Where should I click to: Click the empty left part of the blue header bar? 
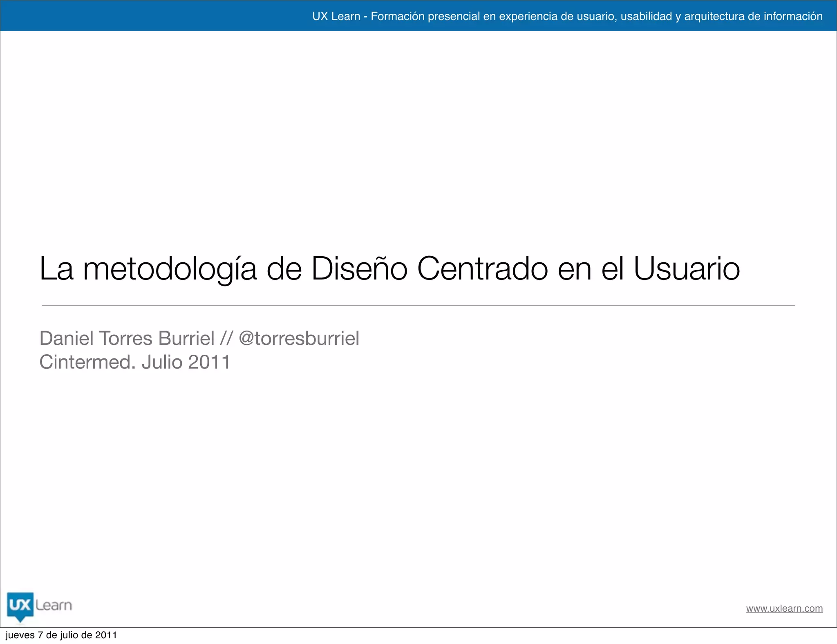(143, 16)
